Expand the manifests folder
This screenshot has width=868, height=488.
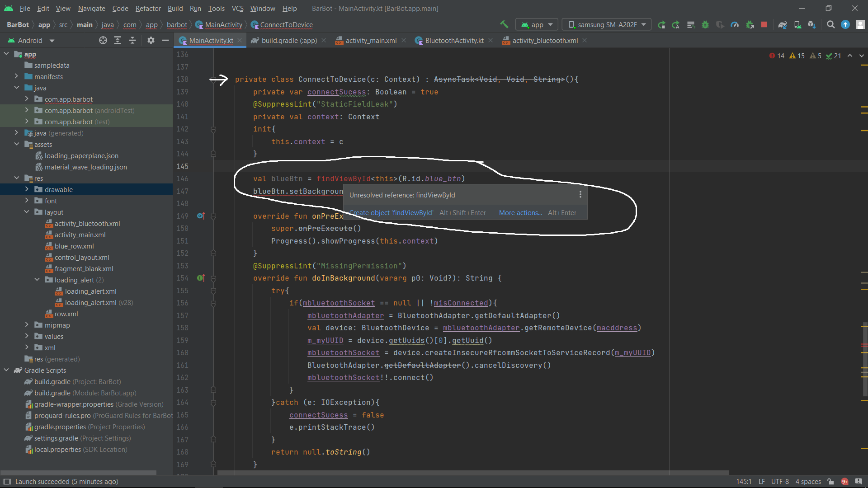coord(16,76)
